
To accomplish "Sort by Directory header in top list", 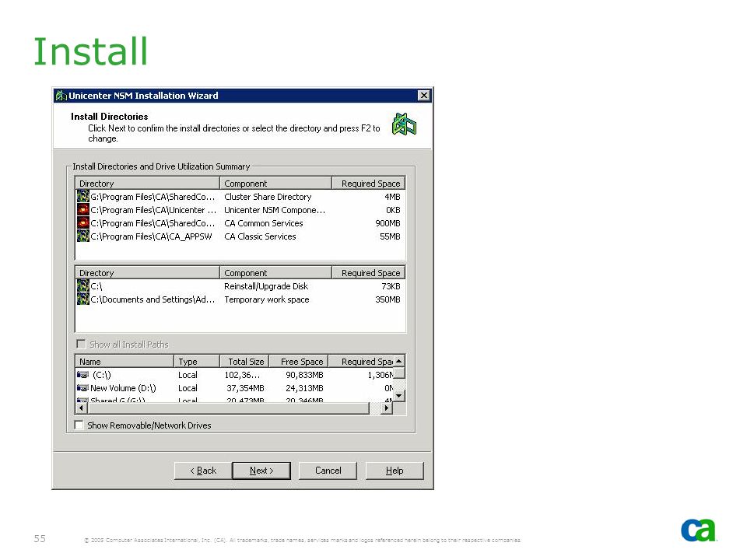I will [x=147, y=184].
